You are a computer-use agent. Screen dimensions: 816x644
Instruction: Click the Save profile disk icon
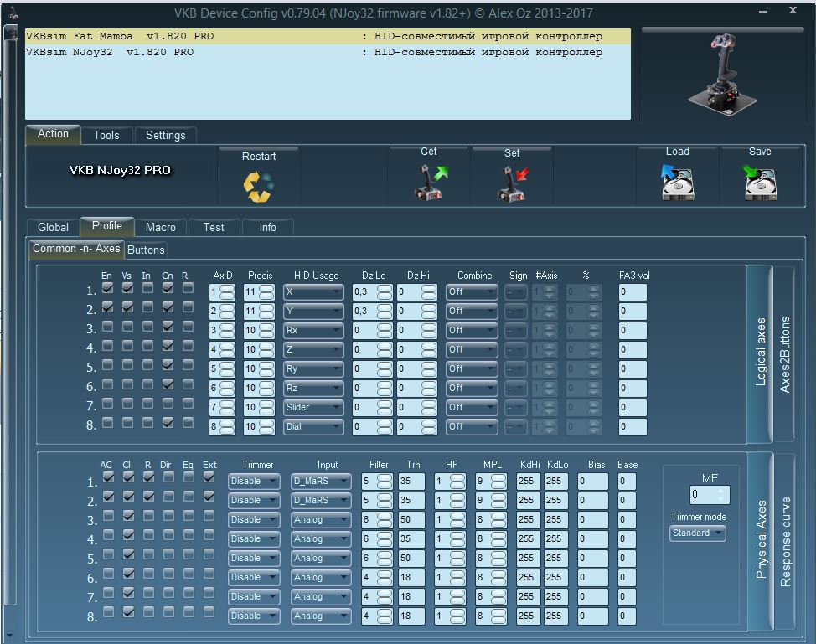point(761,183)
